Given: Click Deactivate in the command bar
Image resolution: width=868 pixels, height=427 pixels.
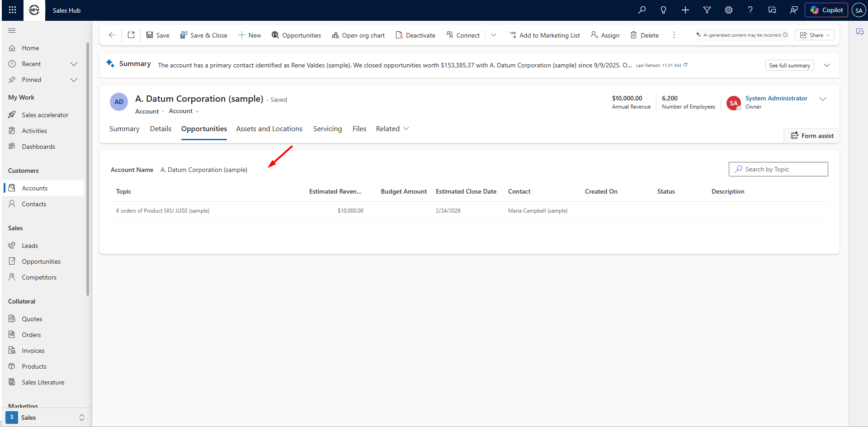Looking at the screenshot, I should pyautogui.click(x=415, y=35).
